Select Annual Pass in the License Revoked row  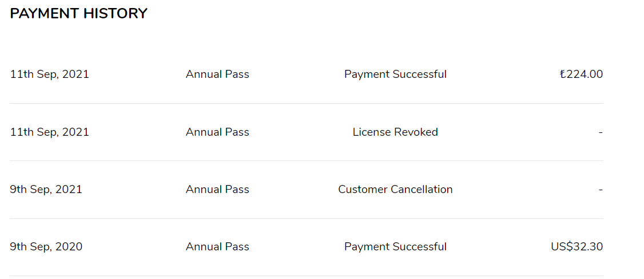click(x=217, y=132)
